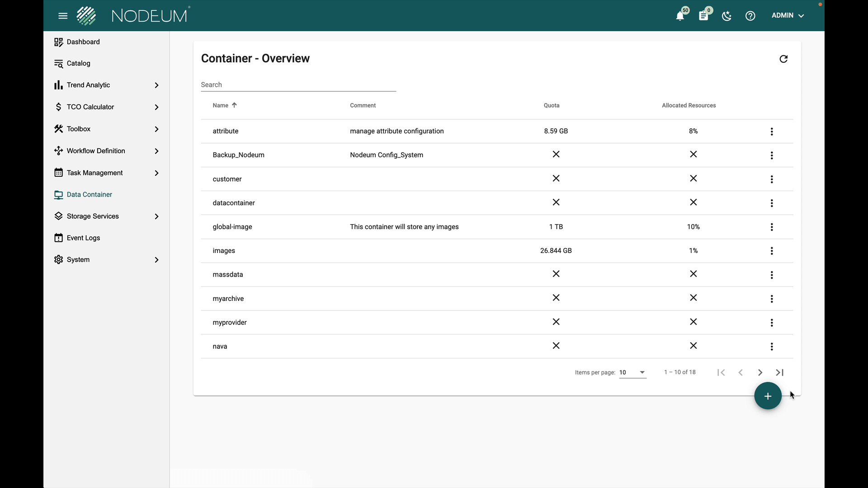Open the Items per page dropdown
This screenshot has height=488, width=868.
pos(632,372)
